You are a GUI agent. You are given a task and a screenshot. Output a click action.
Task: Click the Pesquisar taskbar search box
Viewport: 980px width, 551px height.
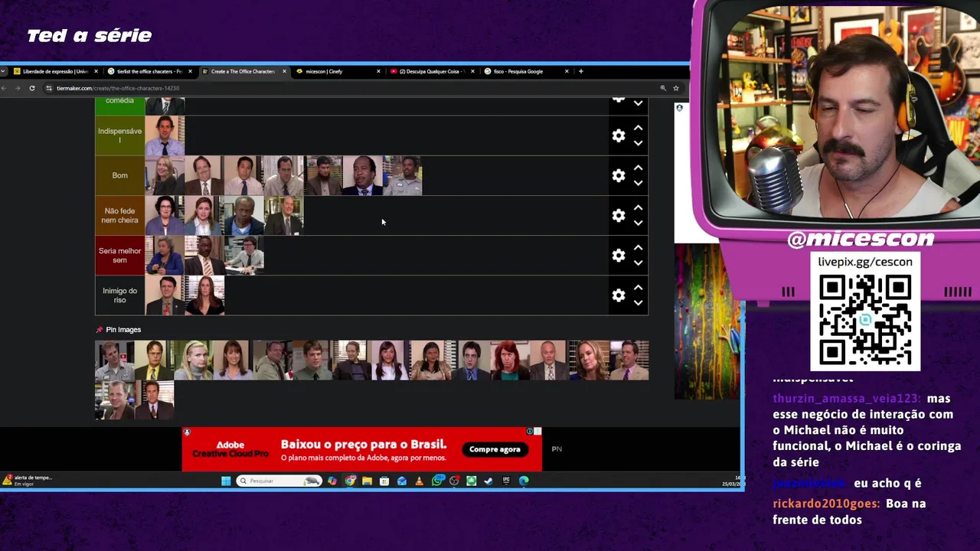coord(279,481)
